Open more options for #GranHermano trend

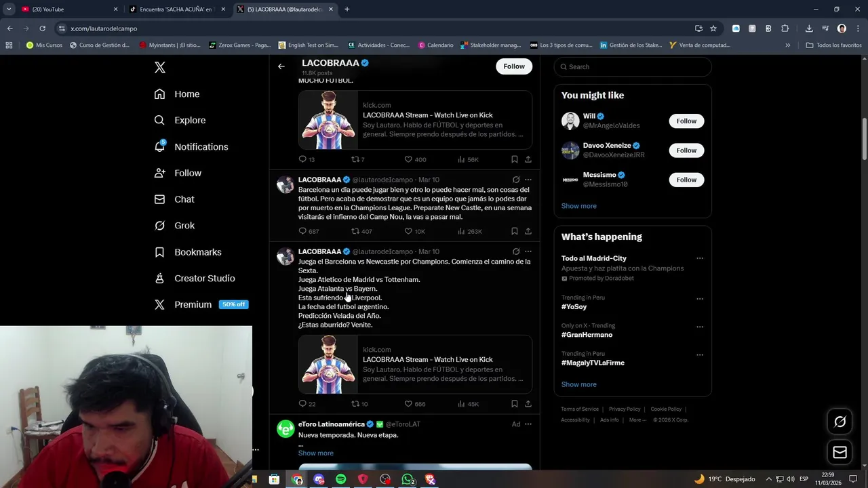[700, 327]
